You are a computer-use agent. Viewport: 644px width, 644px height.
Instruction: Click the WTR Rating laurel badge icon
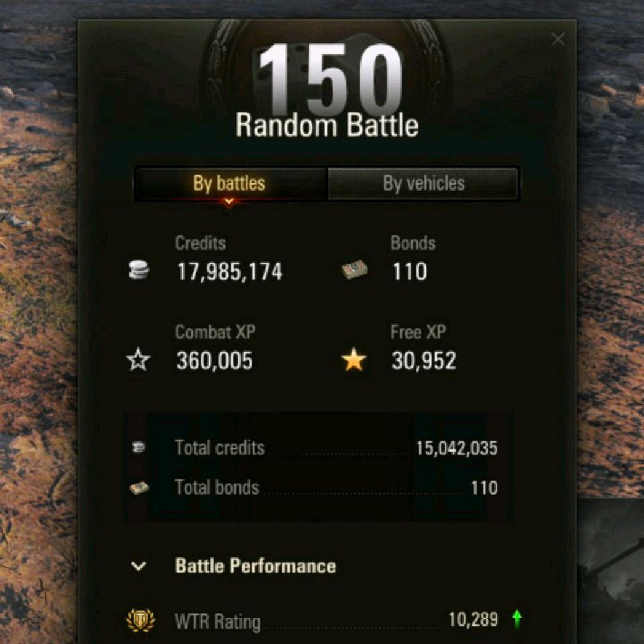(140, 620)
